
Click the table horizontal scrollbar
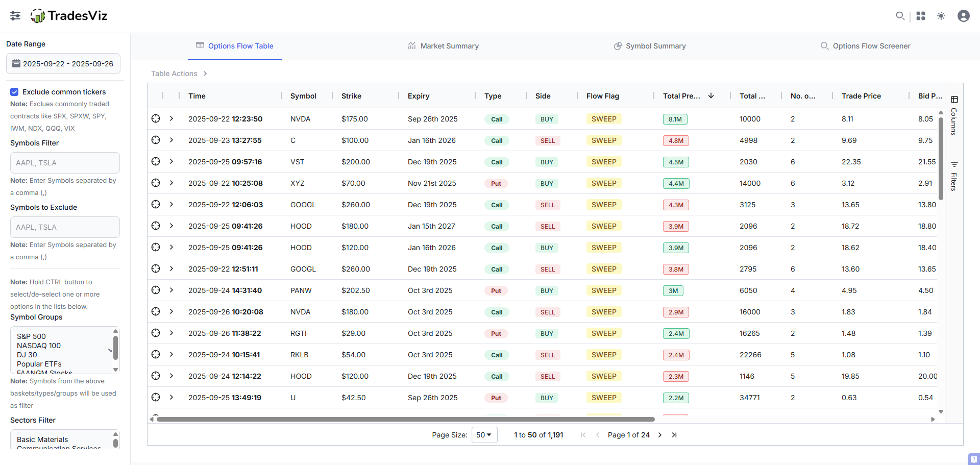pos(406,420)
